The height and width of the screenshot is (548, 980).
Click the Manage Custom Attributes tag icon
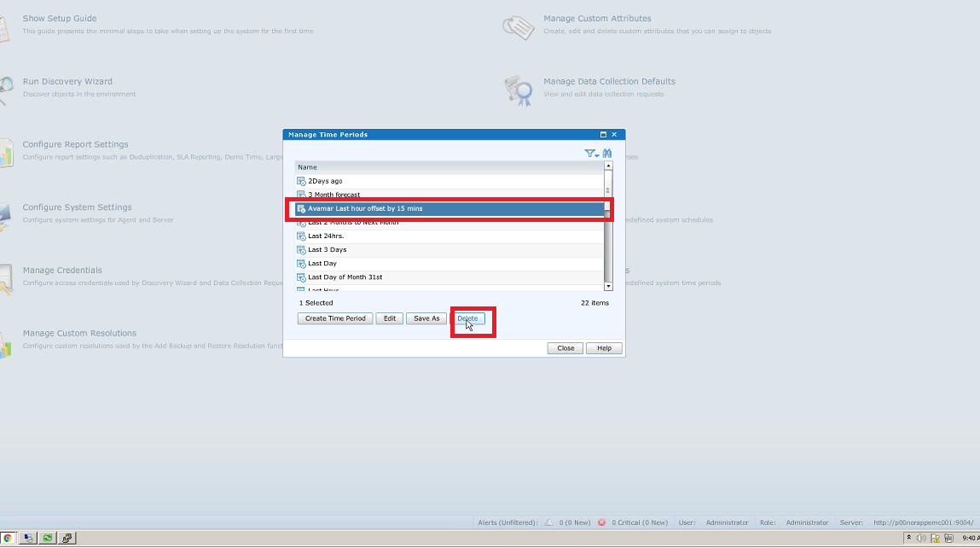(518, 27)
